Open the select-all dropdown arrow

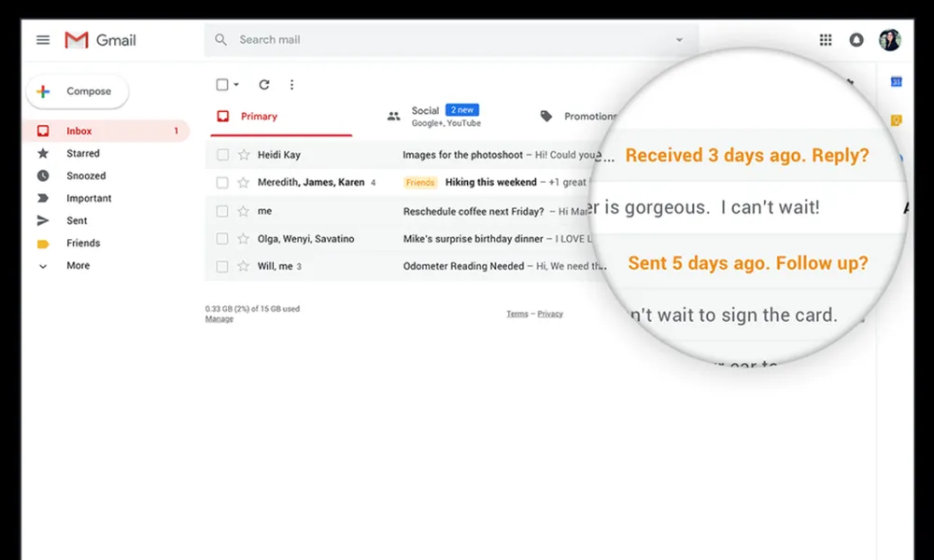[236, 85]
